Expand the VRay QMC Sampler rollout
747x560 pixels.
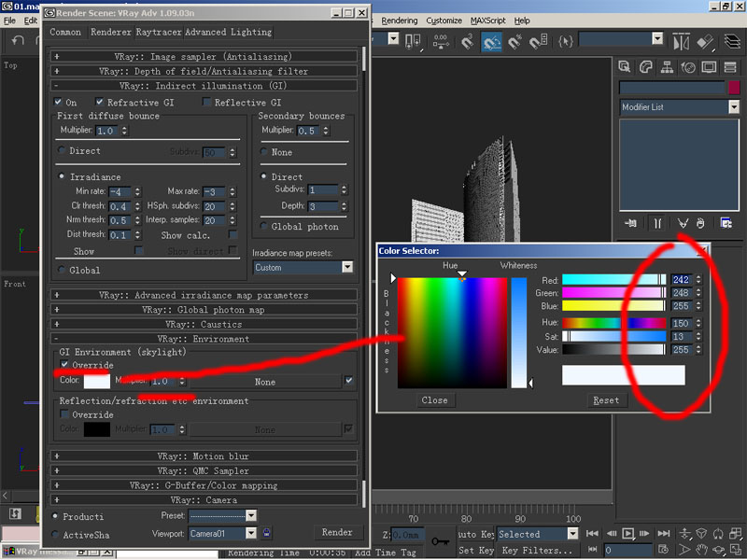click(x=204, y=471)
